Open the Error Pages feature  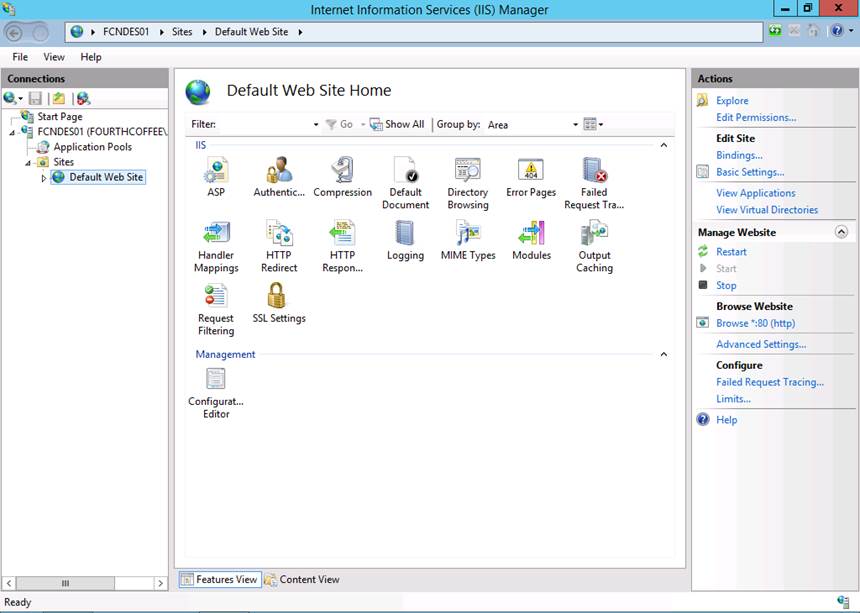pyautogui.click(x=530, y=172)
